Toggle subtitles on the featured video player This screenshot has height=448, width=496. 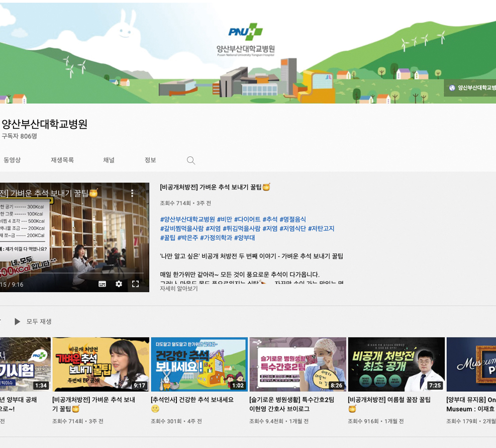click(x=102, y=284)
